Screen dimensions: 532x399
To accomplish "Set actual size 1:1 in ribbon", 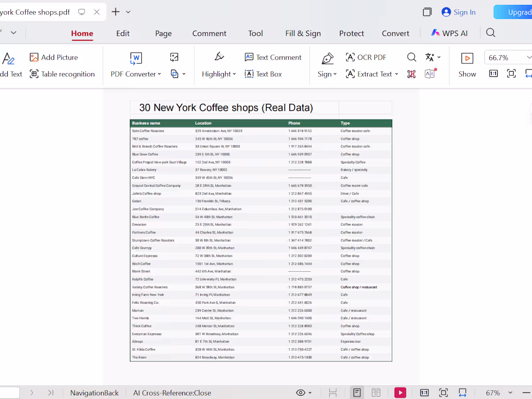I will (x=493, y=74).
